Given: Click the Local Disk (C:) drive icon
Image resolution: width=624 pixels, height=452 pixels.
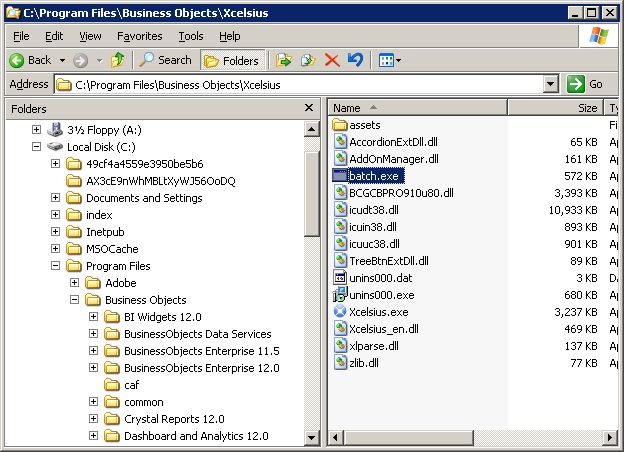Looking at the screenshot, I should coord(55,146).
